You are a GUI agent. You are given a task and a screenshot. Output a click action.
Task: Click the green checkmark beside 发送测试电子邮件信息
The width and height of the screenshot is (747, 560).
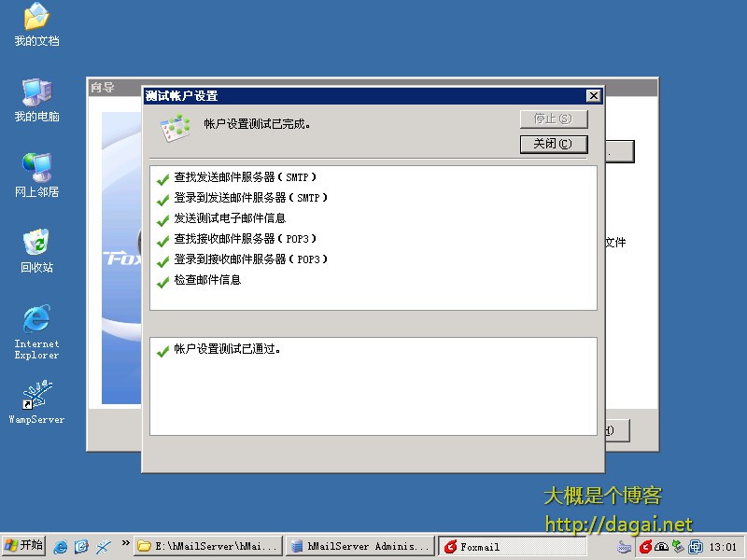click(x=162, y=218)
